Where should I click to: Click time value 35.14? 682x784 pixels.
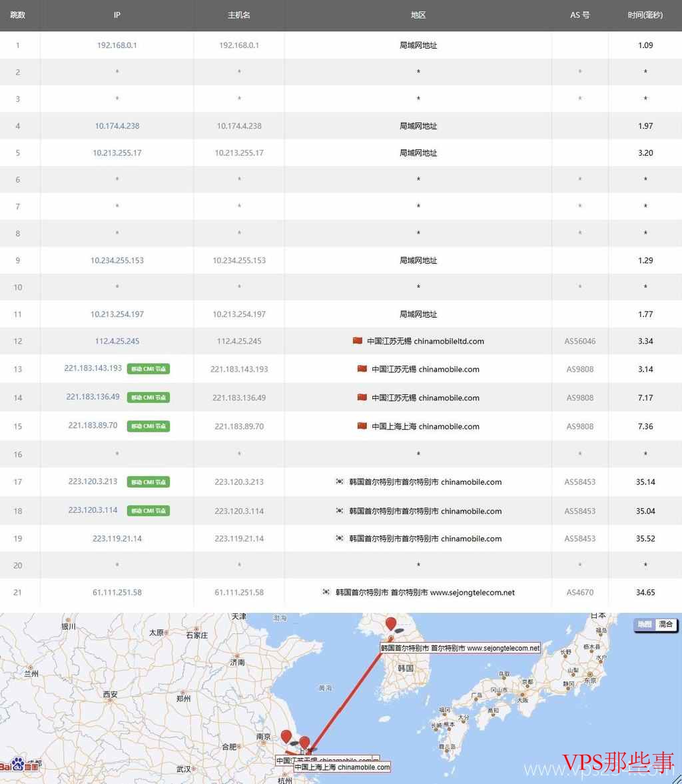click(x=645, y=482)
